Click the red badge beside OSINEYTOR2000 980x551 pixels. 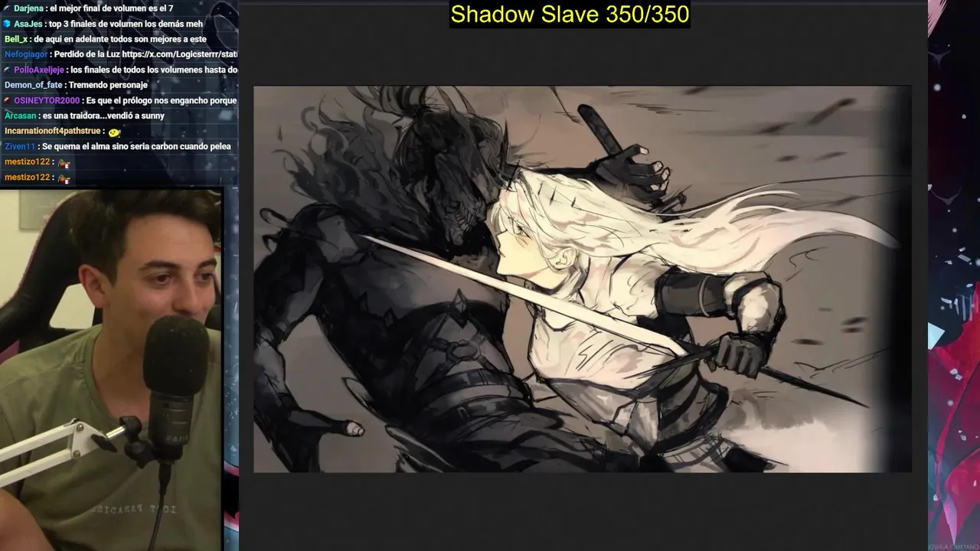pyautogui.click(x=8, y=100)
